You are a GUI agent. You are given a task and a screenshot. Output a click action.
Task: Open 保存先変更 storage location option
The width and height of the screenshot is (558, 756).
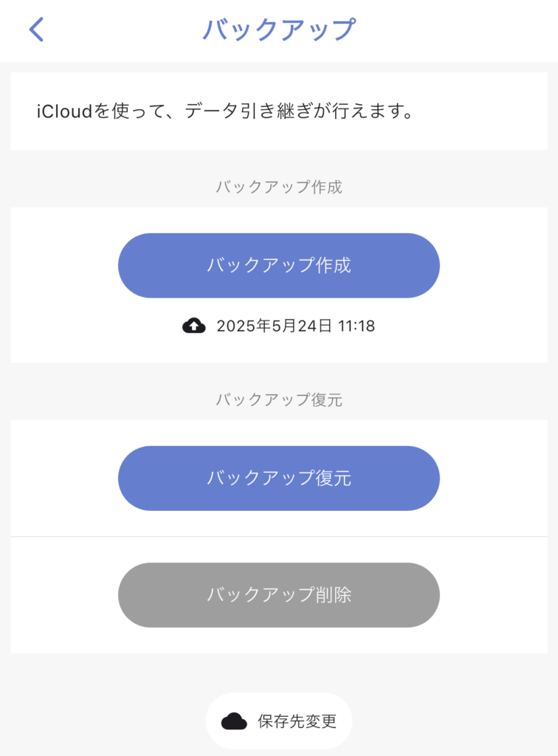point(278,721)
